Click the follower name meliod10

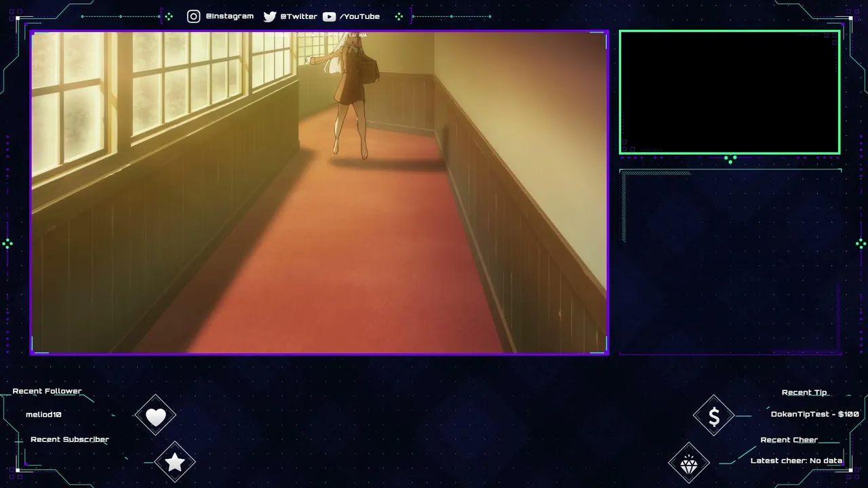click(43, 414)
